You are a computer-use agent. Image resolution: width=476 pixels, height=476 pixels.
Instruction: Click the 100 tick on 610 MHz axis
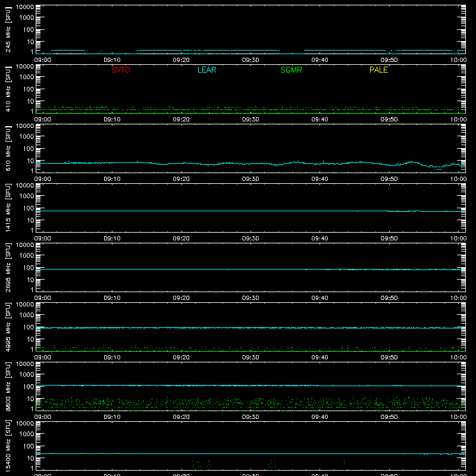coord(29,148)
